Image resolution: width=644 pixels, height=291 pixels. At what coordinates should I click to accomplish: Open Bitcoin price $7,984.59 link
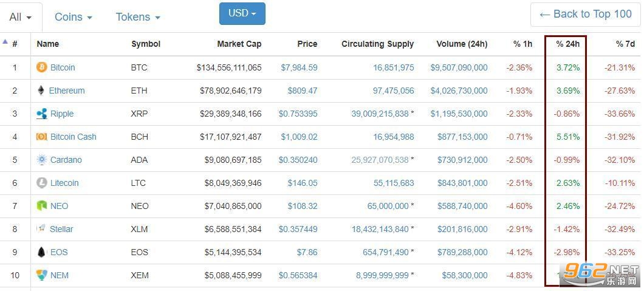tap(299, 67)
